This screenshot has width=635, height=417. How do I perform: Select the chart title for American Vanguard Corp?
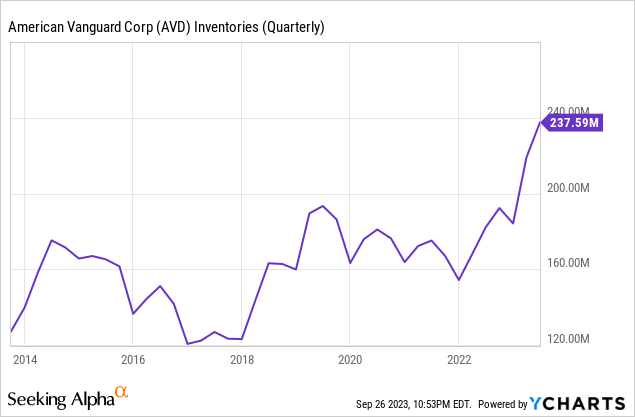166,27
